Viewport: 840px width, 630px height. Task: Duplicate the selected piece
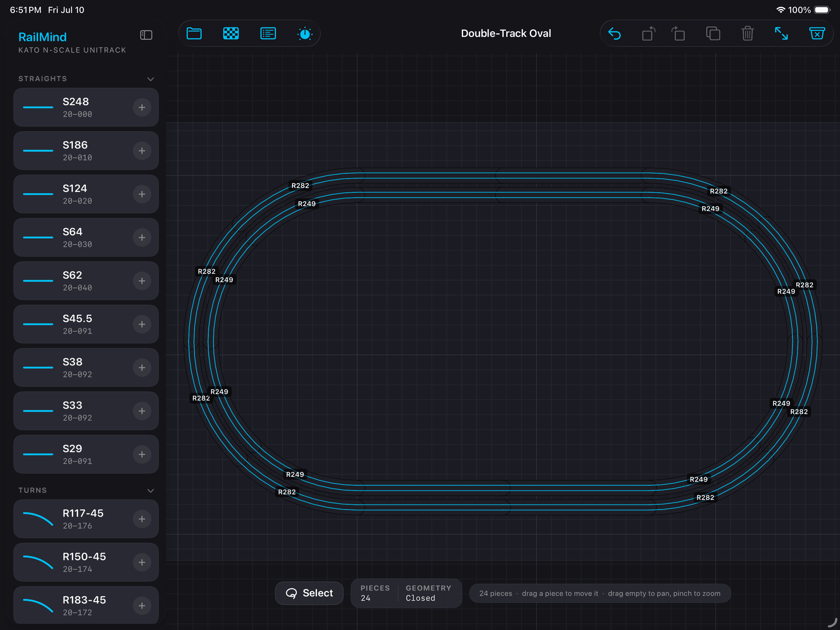(713, 34)
